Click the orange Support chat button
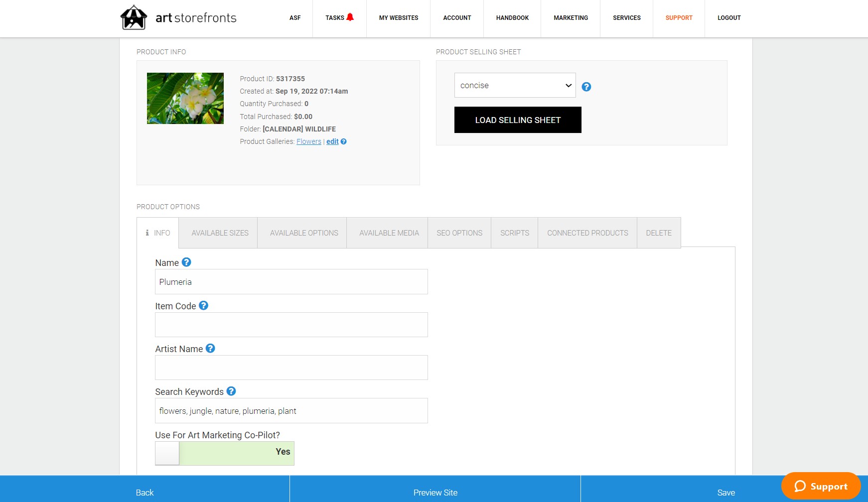This screenshot has width=868, height=502. point(821,486)
